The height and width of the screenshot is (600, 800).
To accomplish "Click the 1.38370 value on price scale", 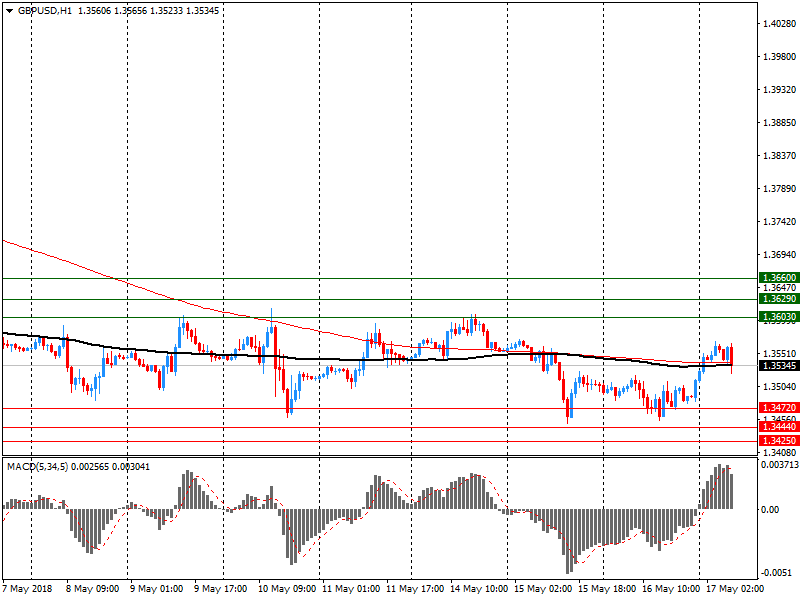I will [x=777, y=155].
